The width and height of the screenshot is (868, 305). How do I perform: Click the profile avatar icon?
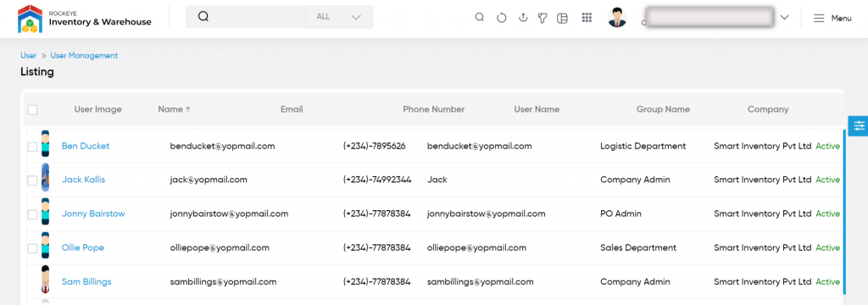point(617,18)
